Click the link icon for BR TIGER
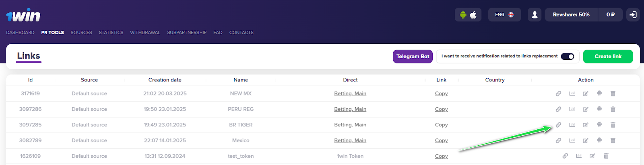The height and width of the screenshot is (165, 644). (558, 125)
